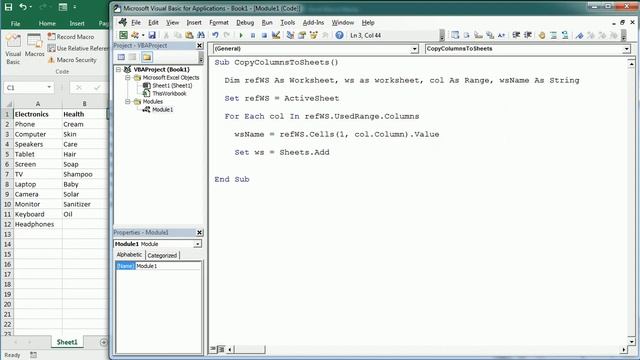
Task: Open Properties Window toolbar icon
Action: point(302,36)
